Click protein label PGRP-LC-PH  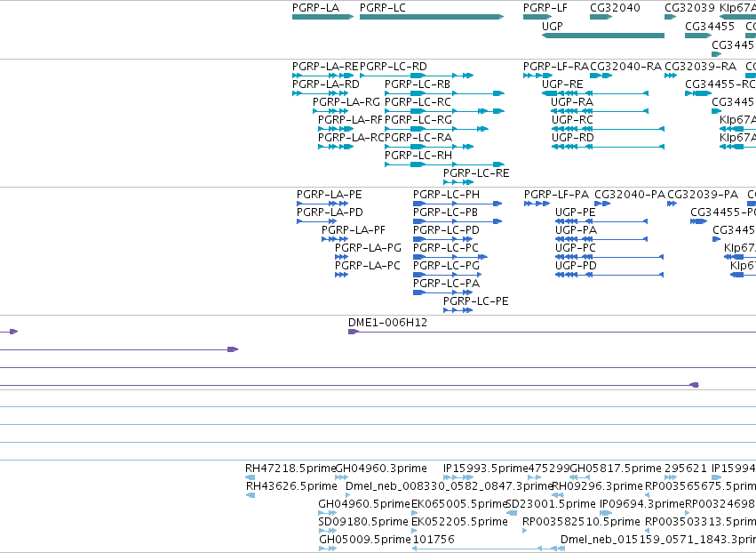pos(447,195)
